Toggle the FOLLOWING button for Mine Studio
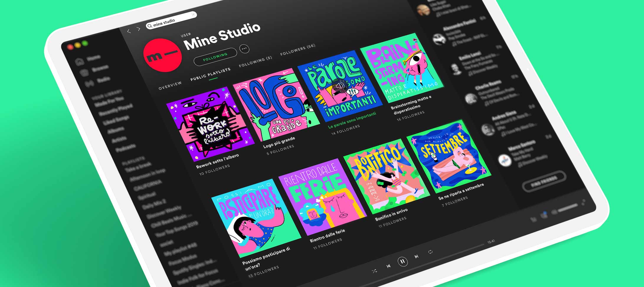644x287 pixels. [x=215, y=56]
